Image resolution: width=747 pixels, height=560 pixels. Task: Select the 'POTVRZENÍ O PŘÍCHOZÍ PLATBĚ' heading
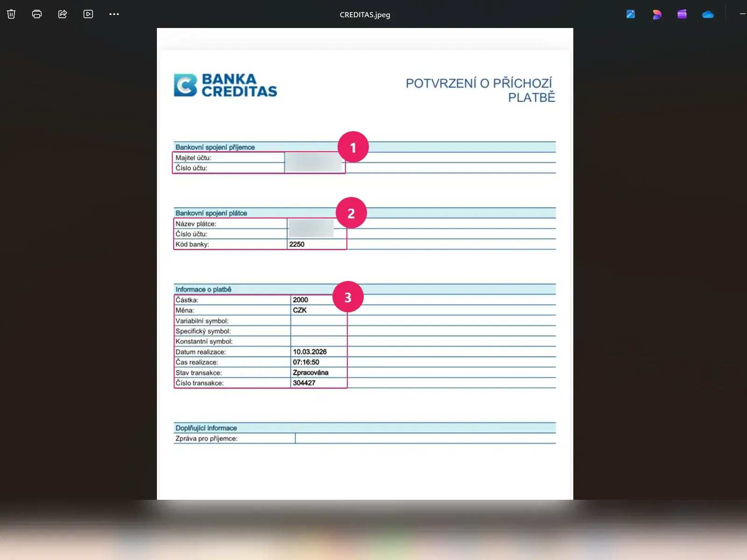pyautogui.click(x=480, y=90)
